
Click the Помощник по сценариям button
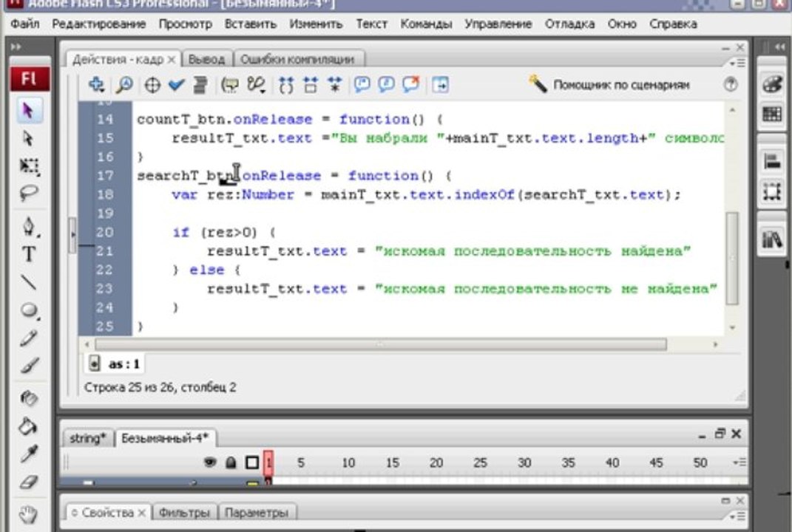609,85
